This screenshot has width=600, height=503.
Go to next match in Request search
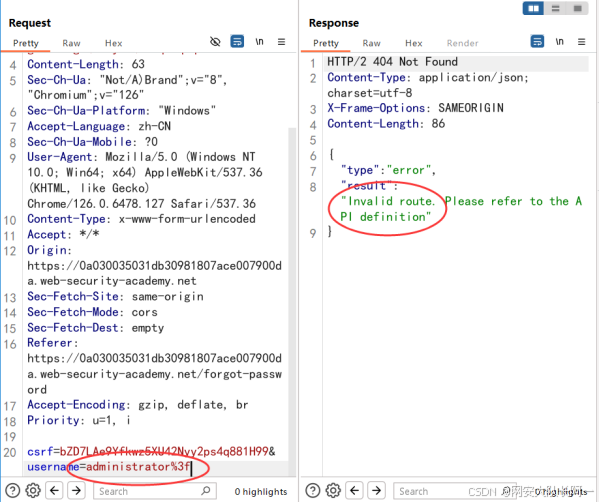click(x=76, y=491)
